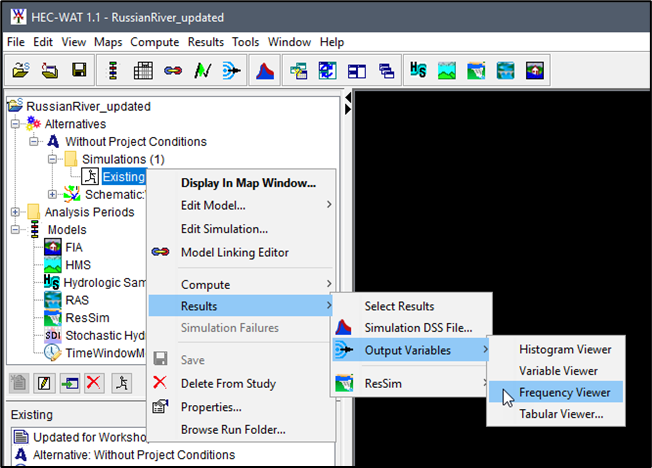
Task: Choose Model Linking Editor in the context menu
Action: coord(242,252)
